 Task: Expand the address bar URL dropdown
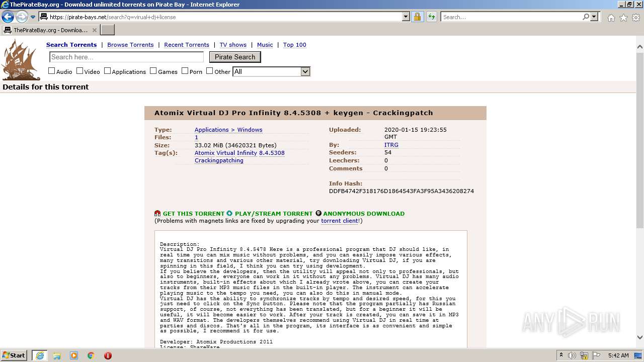coord(406,17)
